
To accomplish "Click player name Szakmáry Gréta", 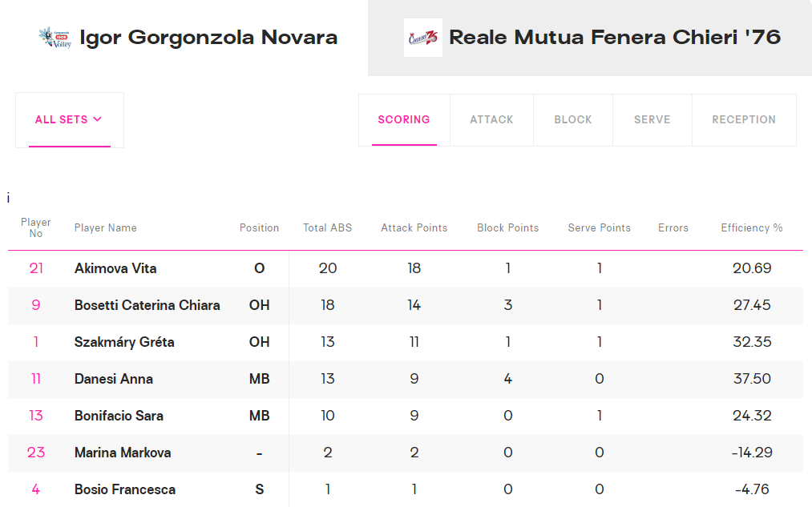I will (124, 343).
